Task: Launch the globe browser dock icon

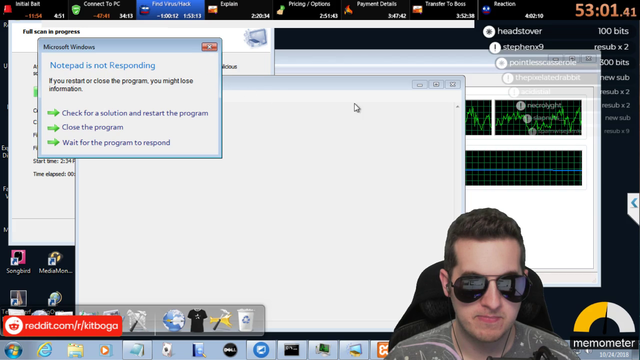Action: point(173,320)
